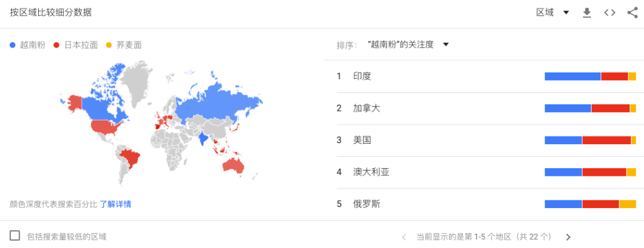
Task: Click the yellow 荞麦面 legend dot
Action: tap(109, 45)
